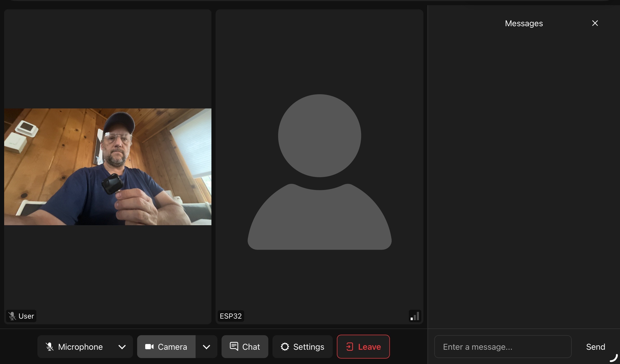Click the User participant name label
The image size is (620, 364).
[26, 316]
